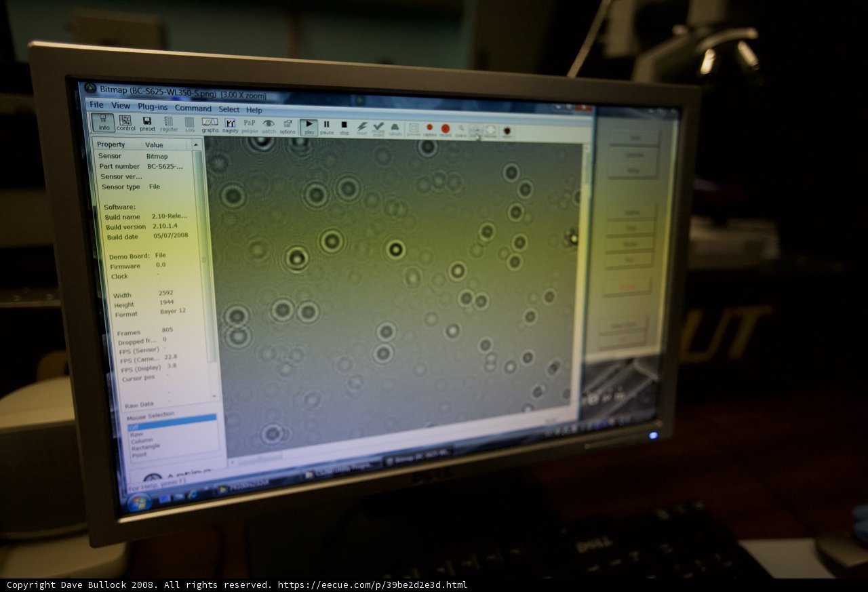
Task: Select 'Rectangle' in Mouse Selection list
Action: pos(146,448)
